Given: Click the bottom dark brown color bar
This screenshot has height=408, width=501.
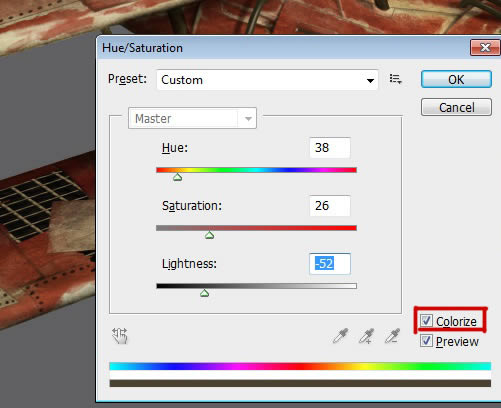Looking at the screenshot, I should [300, 383].
